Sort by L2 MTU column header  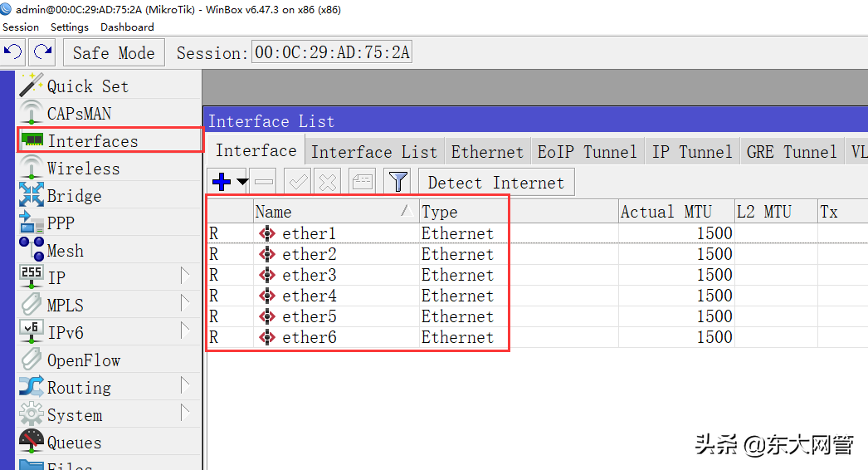pyautogui.click(x=776, y=212)
